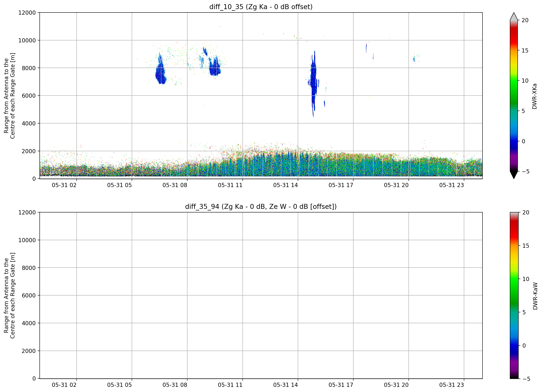The height and width of the screenshot is (392, 542).
Task: Click the 0 tick on DWR-XKa colorbar
Action: (523, 141)
